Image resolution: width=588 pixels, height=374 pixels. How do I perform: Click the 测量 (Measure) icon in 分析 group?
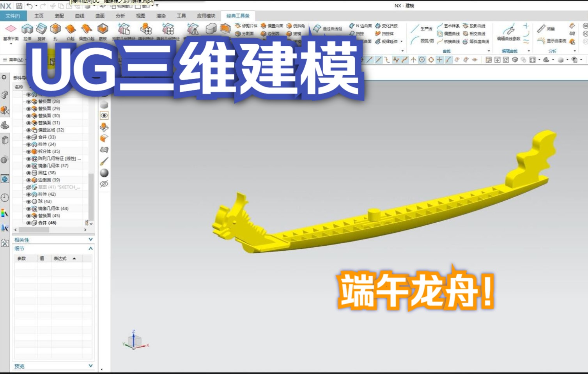tap(545, 27)
